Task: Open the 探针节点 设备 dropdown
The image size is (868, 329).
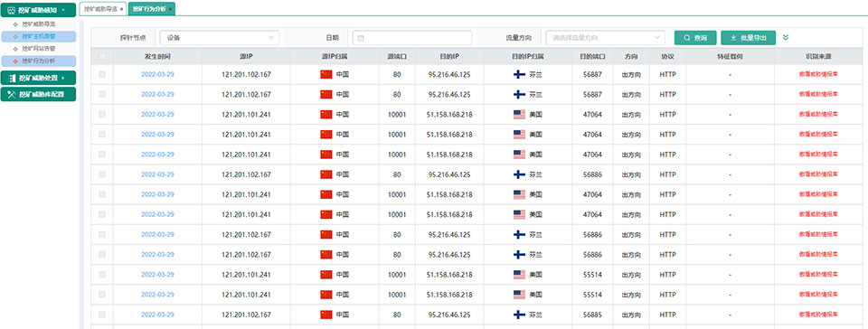Action: point(219,38)
